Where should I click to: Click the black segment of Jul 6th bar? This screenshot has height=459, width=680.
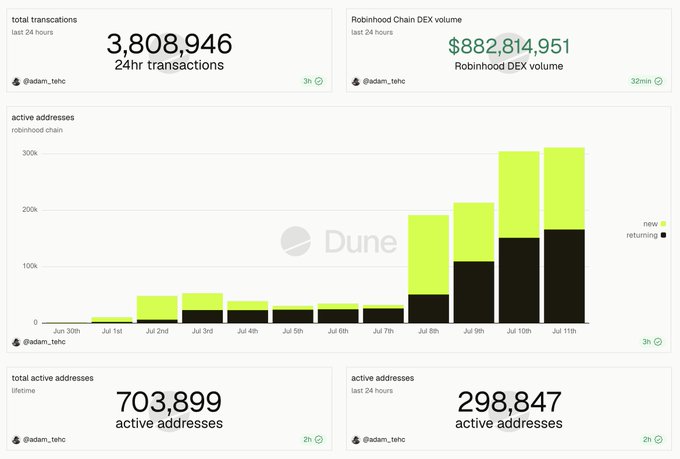[x=338, y=316]
